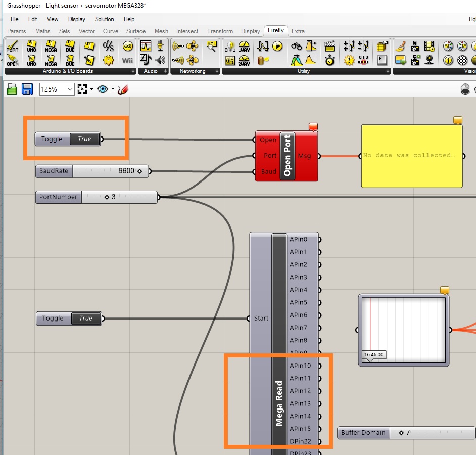This screenshot has height=455, width=476.
Task: Switch to the Params tab
Action: (x=16, y=31)
